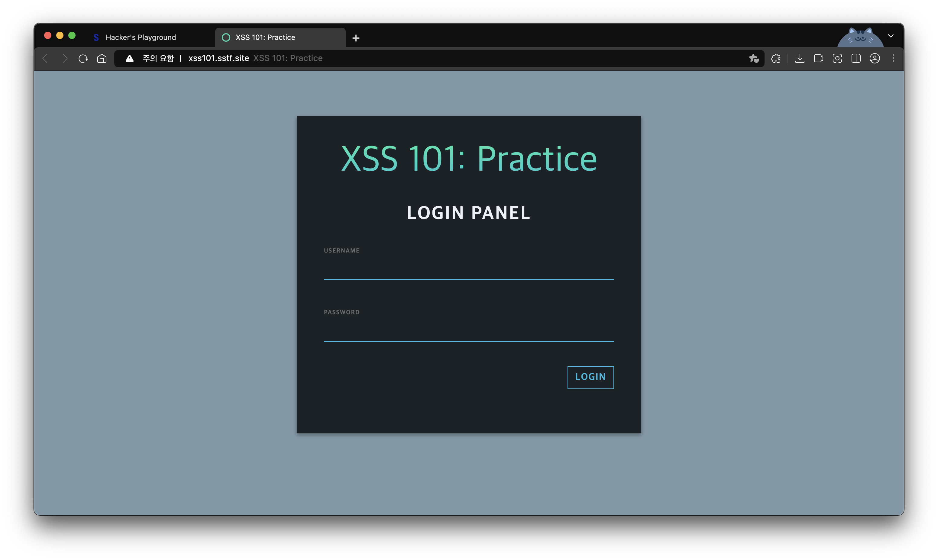Open the extensions puzzle-piece icon
This screenshot has height=560, width=938.
pyautogui.click(x=776, y=59)
